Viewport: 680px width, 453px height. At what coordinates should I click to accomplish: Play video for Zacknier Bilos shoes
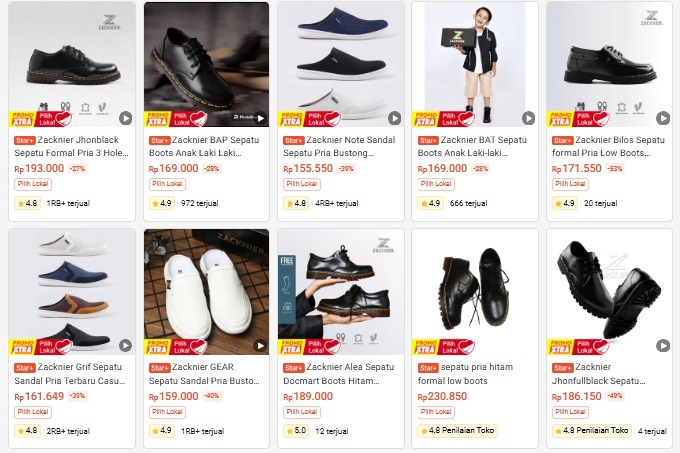pyautogui.click(x=662, y=118)
